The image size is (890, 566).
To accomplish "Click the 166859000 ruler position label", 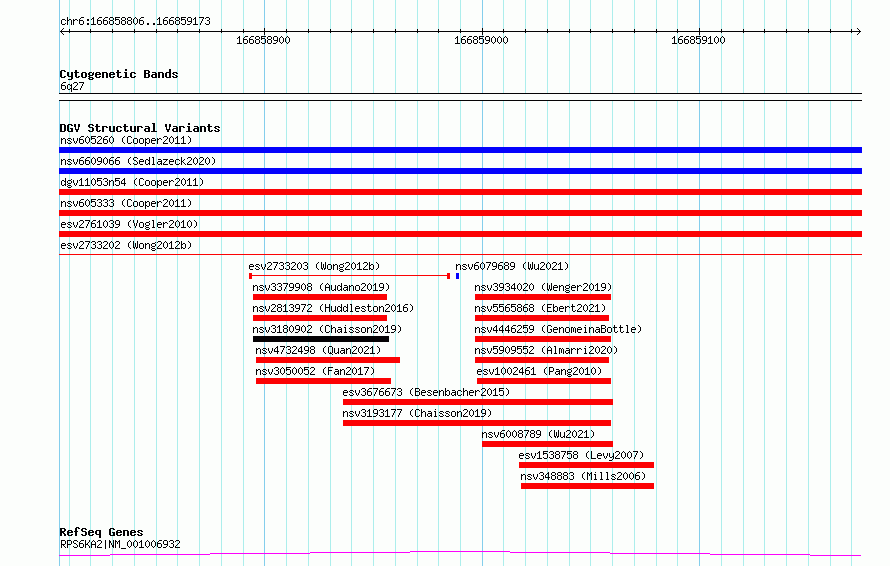I will pyautogui.click(x=481, y=40).
